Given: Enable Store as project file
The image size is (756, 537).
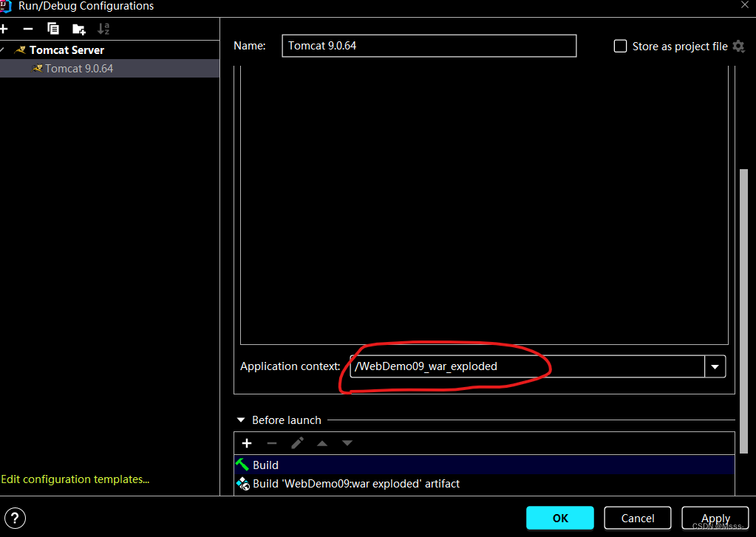Looking at the screenshot, I should point(620,47).
